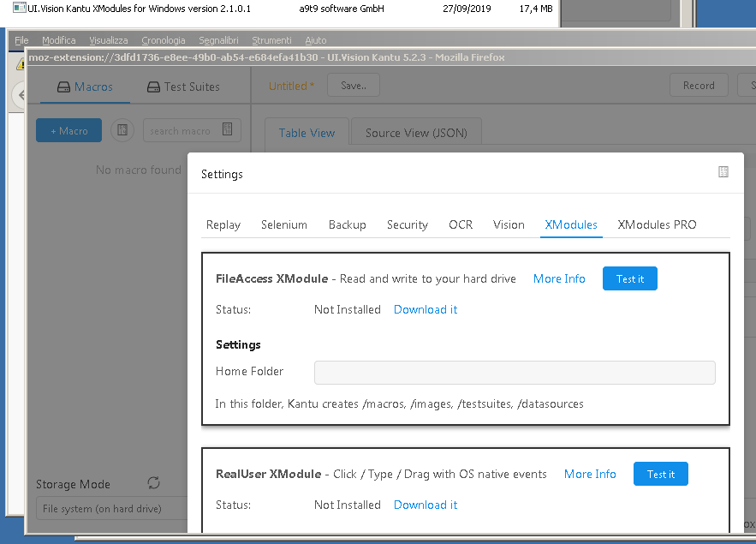Click the 'No macro found' message
756x544 pixels.
coord(139,170)
